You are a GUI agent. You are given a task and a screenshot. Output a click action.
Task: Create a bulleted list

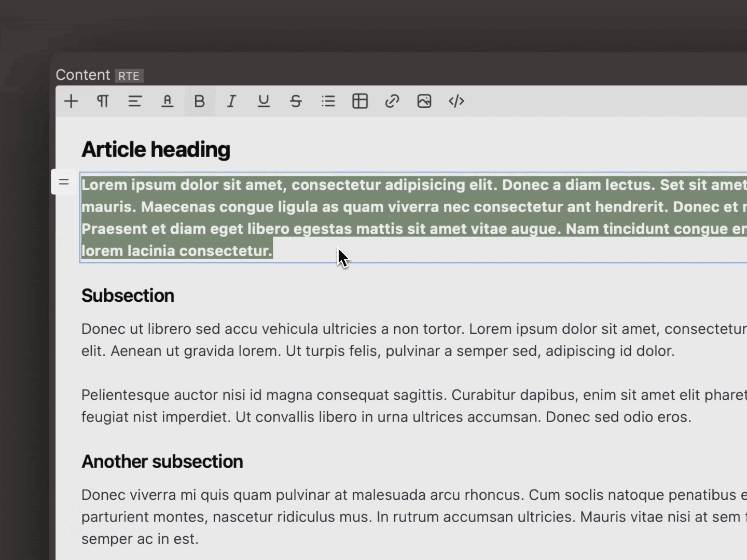point(328,101)
